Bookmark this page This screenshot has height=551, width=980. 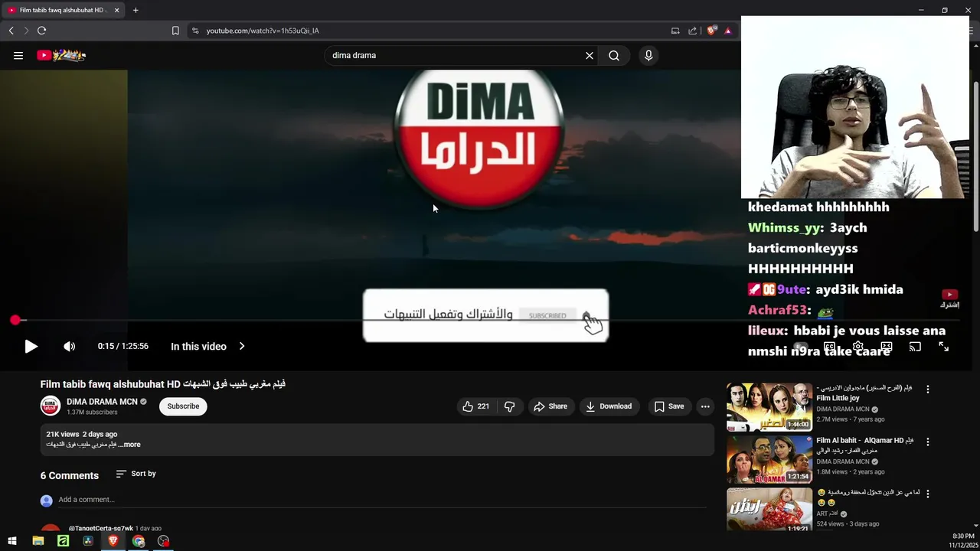[x=175, y=31]
